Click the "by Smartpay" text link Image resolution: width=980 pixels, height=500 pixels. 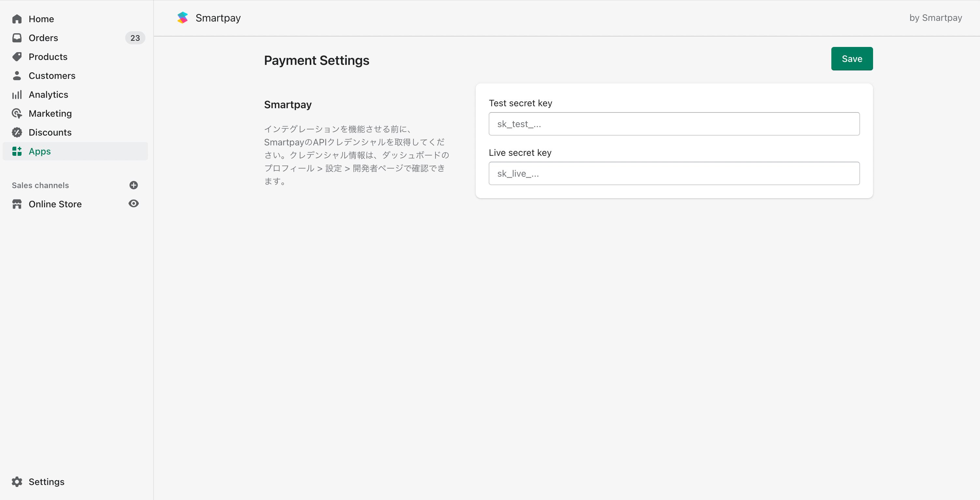click(935, 18)
